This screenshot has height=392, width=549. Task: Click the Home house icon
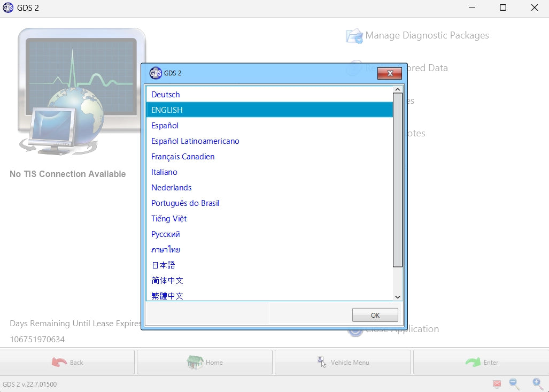[x=195, y=362]
